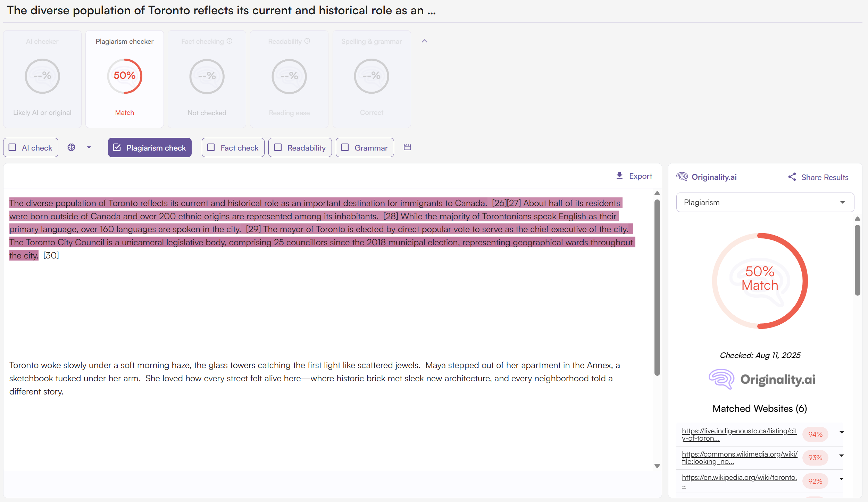868x502 pixels.
Task: Click the unhighlighted Toronto story paragraph
Action: click(315, 378)
